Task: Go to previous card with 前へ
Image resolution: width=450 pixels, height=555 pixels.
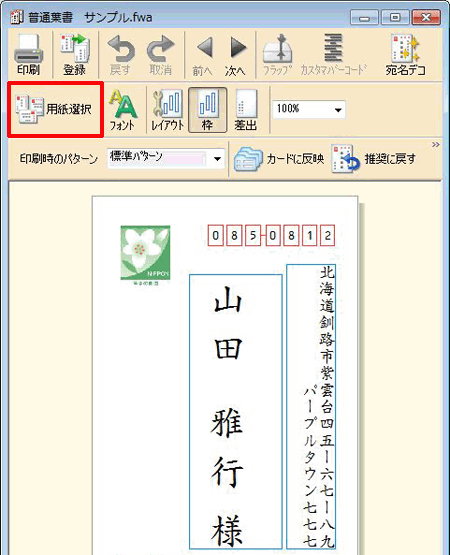Action: point(203,56)
